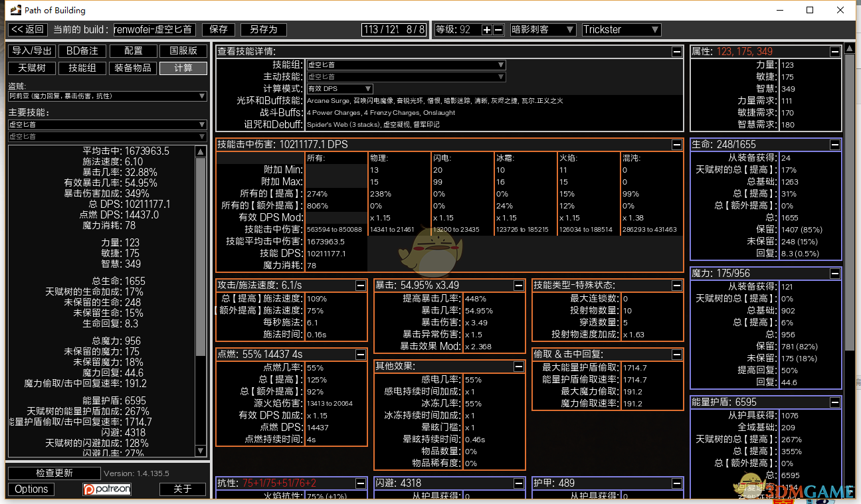861x504 pixels.
Task: Collapse the 生命 life panel
Action: point(834,145)
